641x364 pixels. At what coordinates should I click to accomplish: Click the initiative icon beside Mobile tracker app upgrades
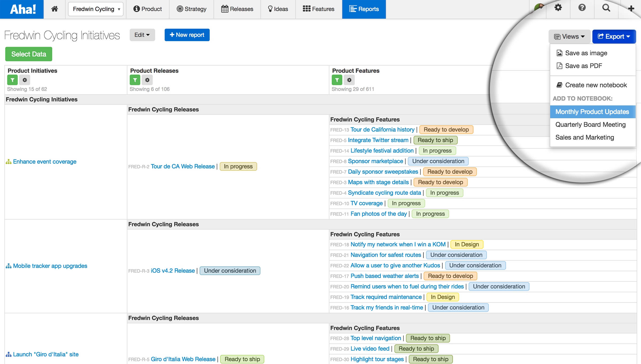[9, 266]
